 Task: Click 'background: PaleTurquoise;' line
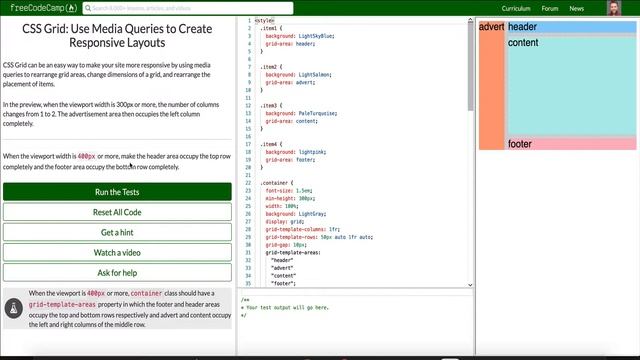[x=301, y=113]
